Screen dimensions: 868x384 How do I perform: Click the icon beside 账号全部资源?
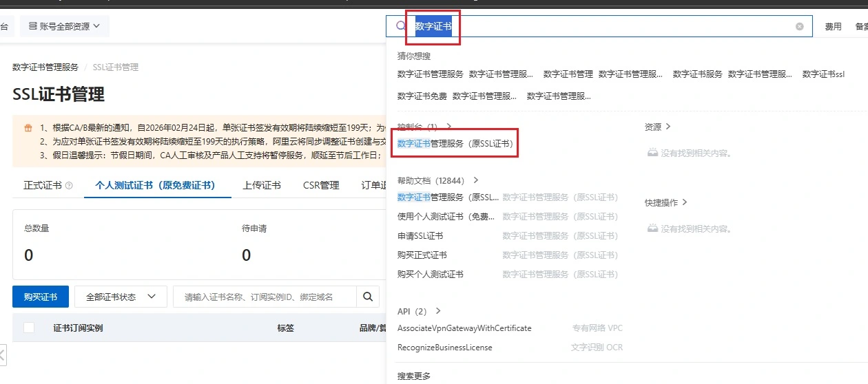(33, 26)
